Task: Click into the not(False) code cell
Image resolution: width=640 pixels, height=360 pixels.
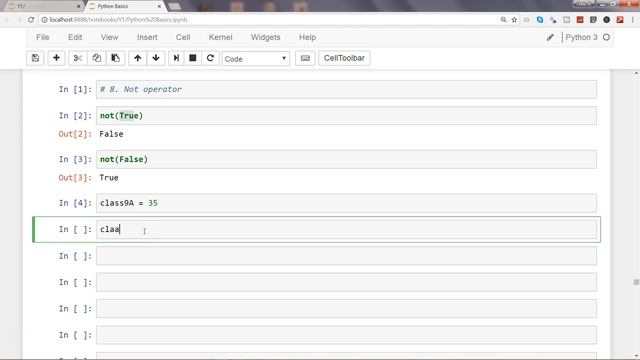Action: pos(346,159)
